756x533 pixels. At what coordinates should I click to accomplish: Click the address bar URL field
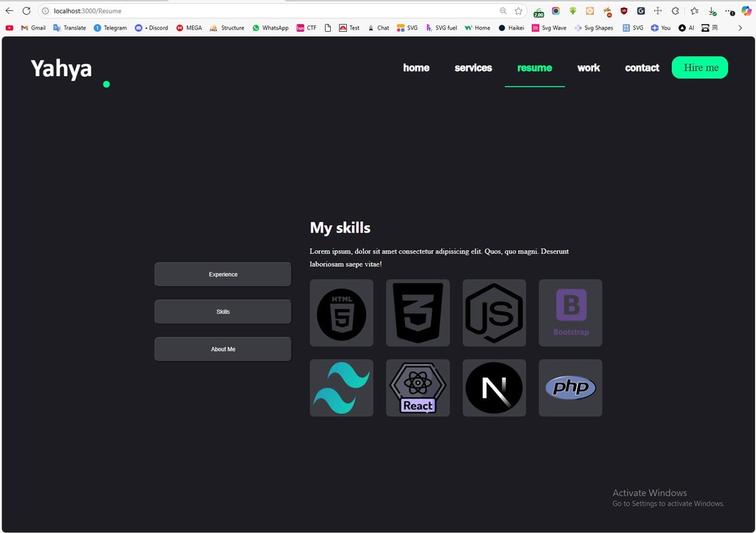[275, 10]
